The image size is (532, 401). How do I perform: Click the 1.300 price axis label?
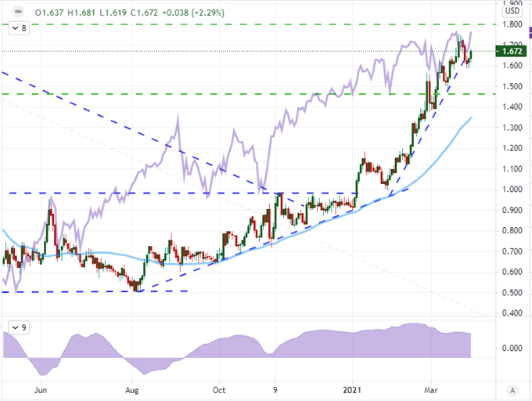point(512,128)
